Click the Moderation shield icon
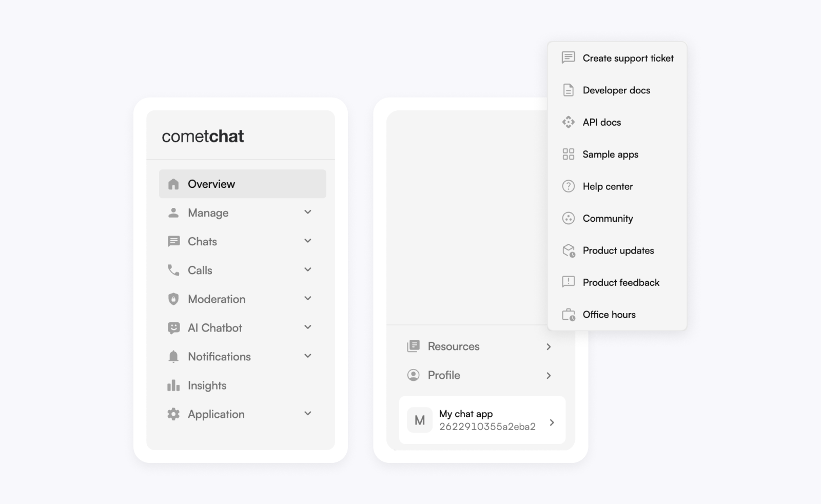 pos(173,299)
